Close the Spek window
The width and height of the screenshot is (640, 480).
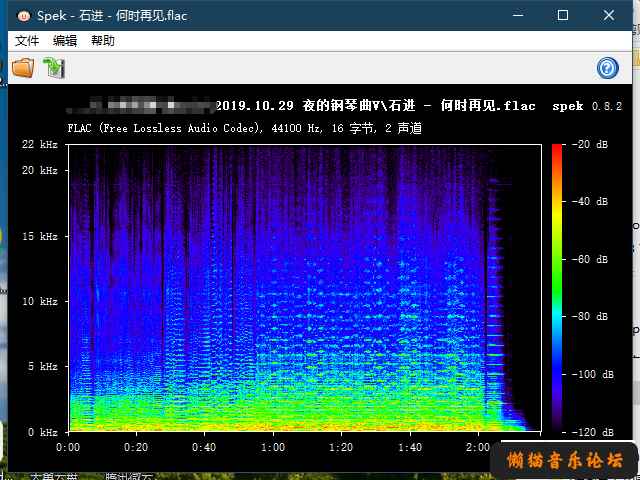click(x=609, y=16)
